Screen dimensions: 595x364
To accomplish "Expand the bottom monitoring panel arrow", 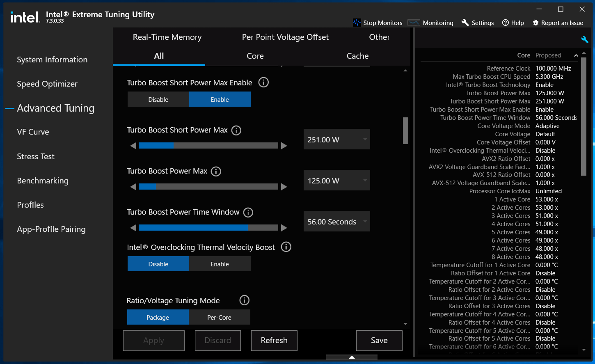I will pos(352,357).
